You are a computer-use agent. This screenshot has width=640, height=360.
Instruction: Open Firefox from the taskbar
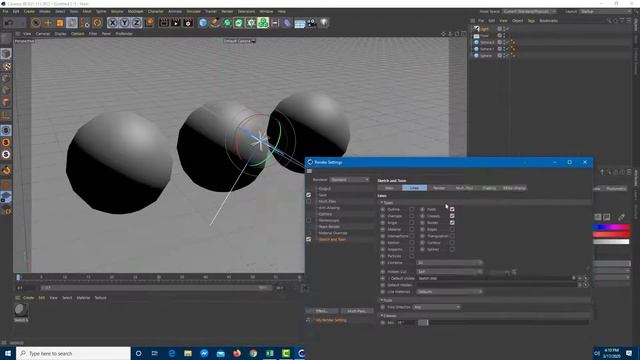click(x=237, y=353)
